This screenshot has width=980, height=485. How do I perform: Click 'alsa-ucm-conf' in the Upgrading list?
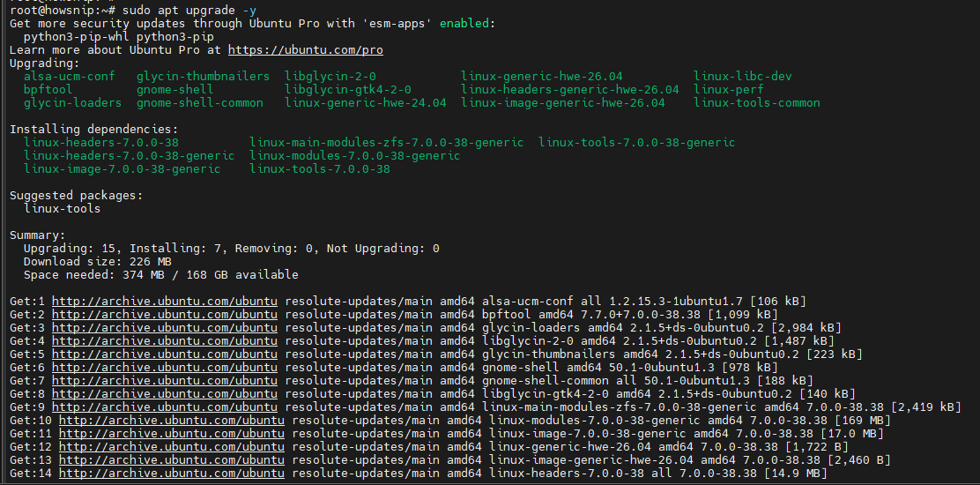pyautogui.click(x=70, y=76)
